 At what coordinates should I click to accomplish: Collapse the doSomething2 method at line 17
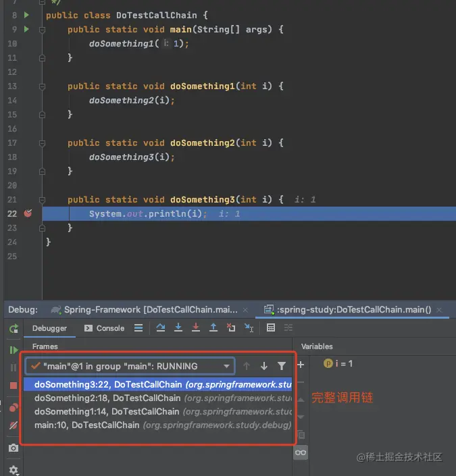coord(43,143)
